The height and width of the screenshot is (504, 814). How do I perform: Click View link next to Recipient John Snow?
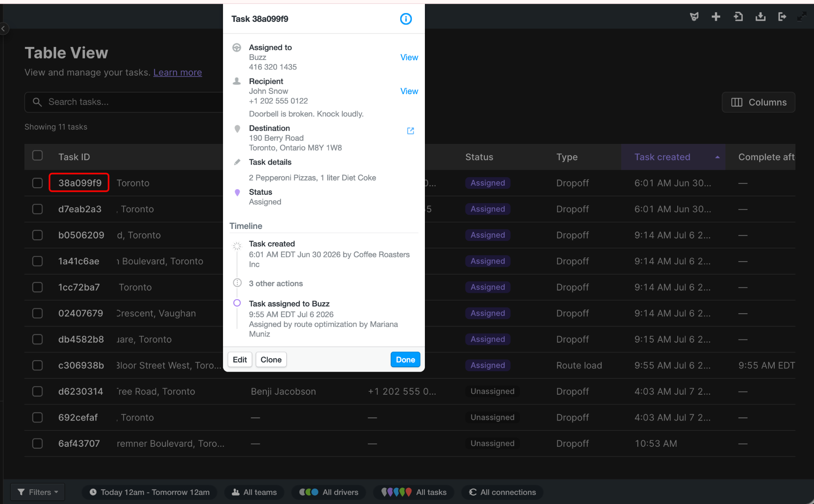coord(409,91)
